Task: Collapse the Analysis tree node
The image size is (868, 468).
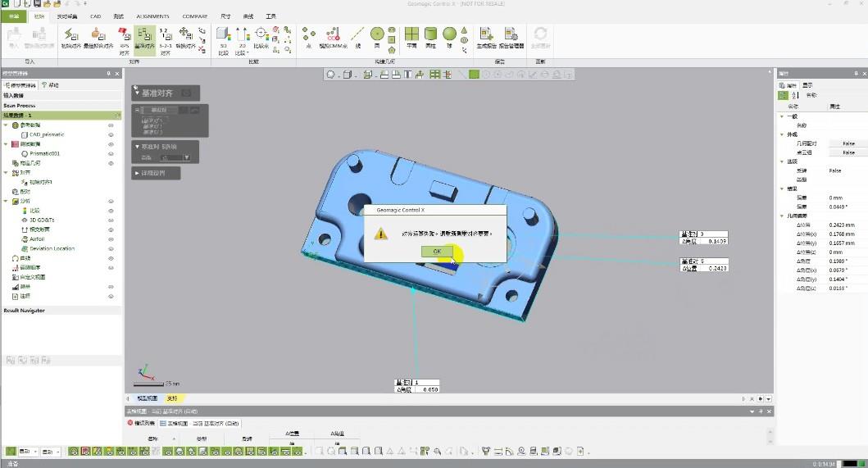Action: pyautogui.click(x=6, y=201)
